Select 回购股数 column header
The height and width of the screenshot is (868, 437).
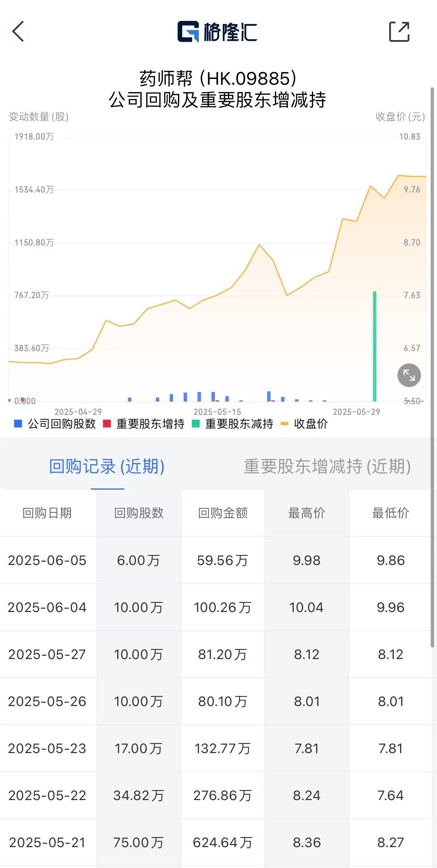[139, 513]
